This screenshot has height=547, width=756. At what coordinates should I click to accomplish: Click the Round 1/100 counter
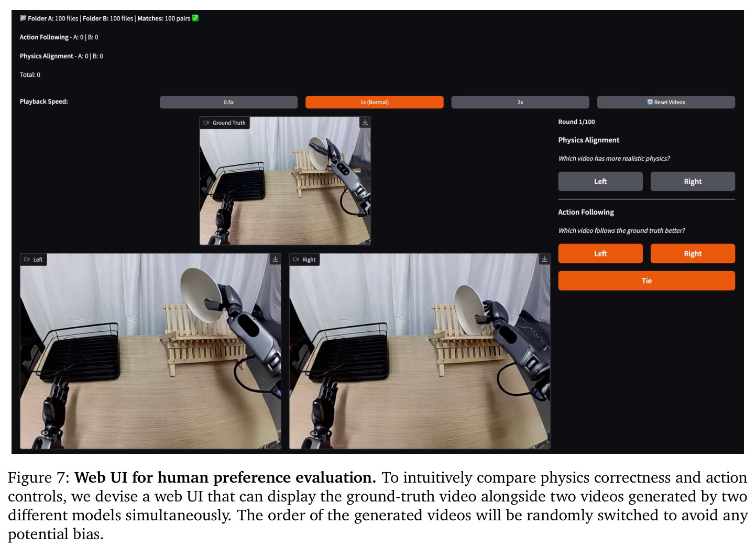pyautogui.click(x=576, y=122)
